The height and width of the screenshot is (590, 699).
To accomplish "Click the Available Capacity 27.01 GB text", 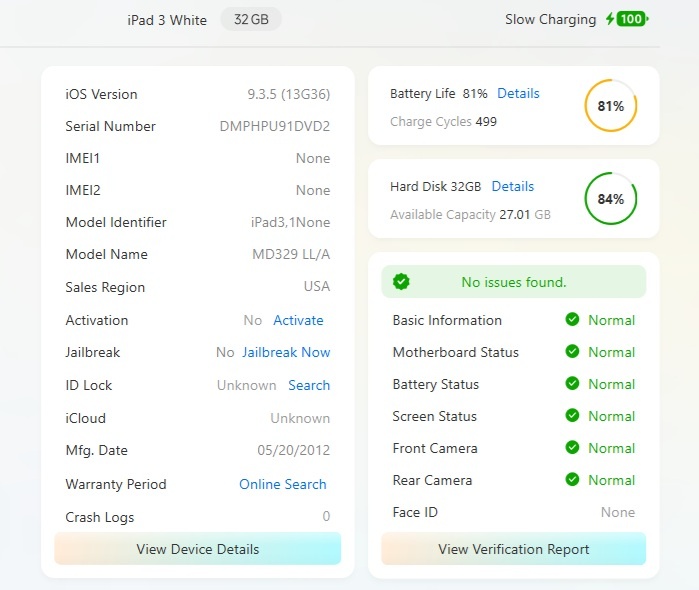I will 470,215.
